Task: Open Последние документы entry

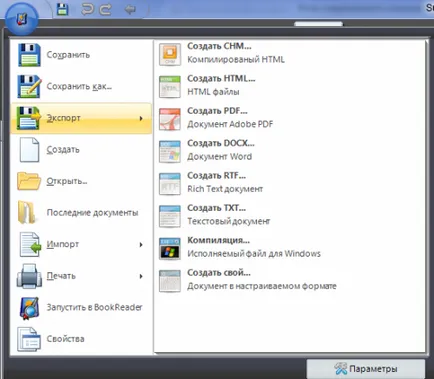Action: 81,212
